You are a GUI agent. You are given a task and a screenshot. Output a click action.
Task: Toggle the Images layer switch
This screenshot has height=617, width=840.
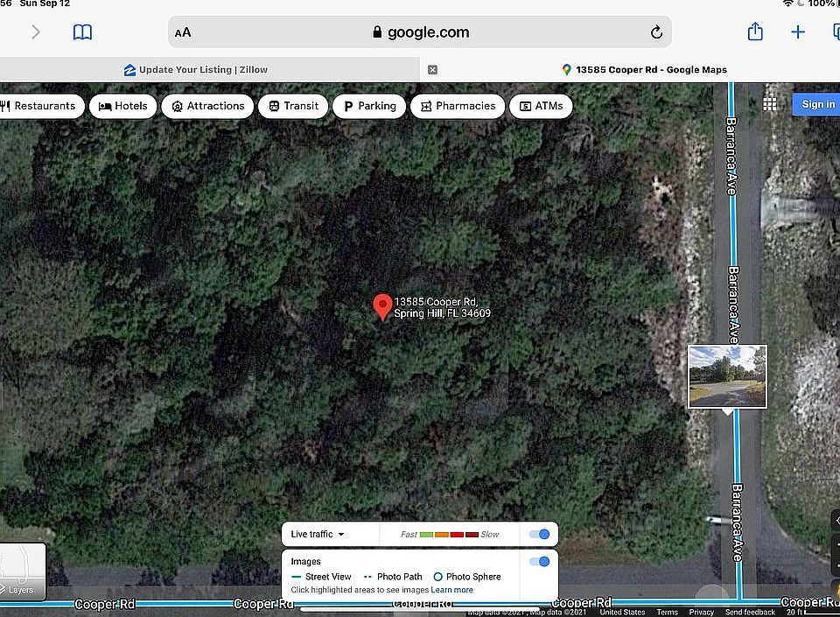point(539,561)
